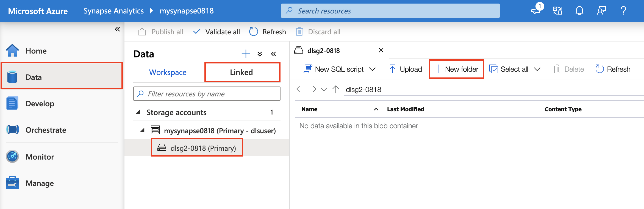Add new resource with plus icon
This screenshot has width=644, height=209.
pos(246,54)
